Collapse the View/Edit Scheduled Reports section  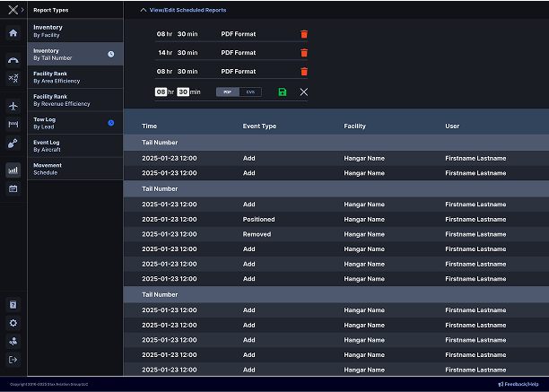pyautogui.click(x=183, y=10)
